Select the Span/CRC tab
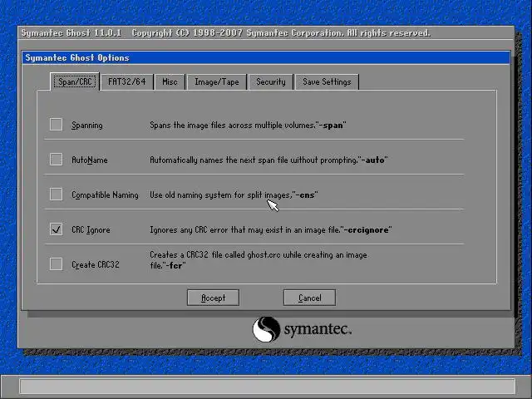Viewport: 532px width, 399px height. pos(75,81)
